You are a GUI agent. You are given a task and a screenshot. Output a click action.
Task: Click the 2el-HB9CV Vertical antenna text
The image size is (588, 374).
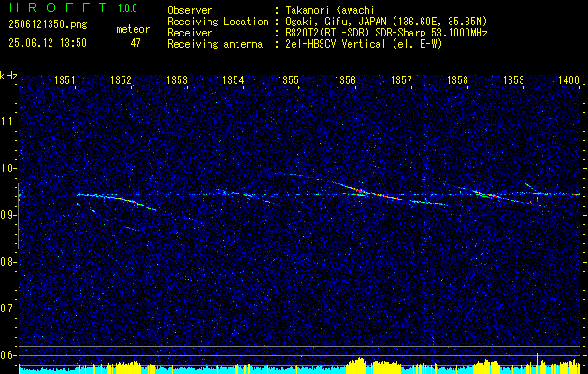(x=364, y=44)
